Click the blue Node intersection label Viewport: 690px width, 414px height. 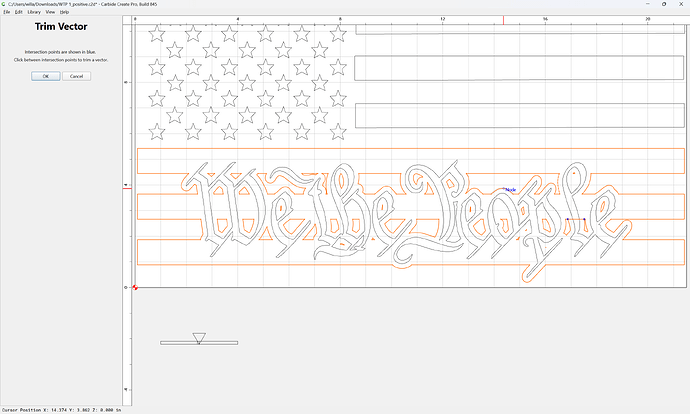click(510, 190)
